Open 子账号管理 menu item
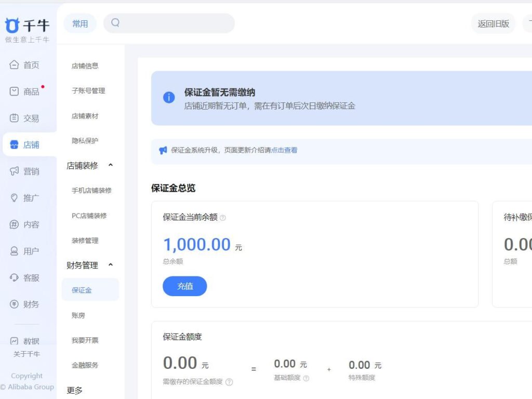 click(88, 90)
